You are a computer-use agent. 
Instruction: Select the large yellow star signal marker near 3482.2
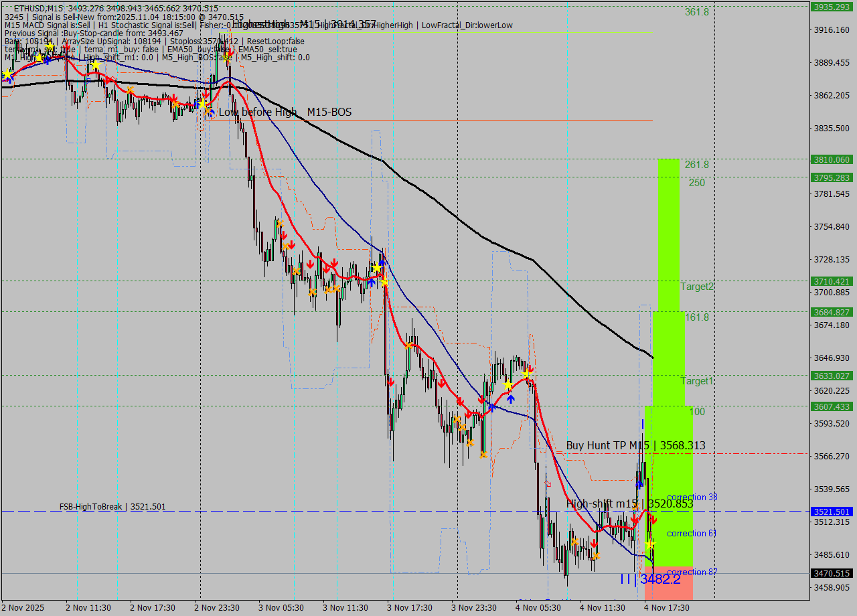pos(651,544)
